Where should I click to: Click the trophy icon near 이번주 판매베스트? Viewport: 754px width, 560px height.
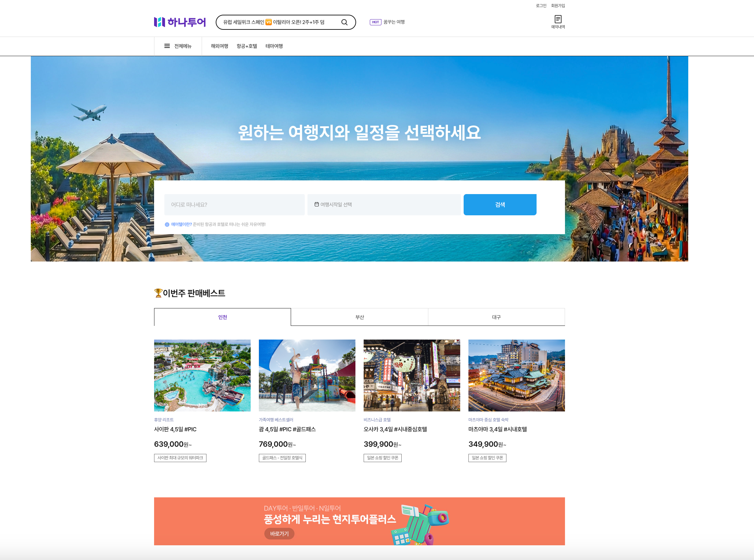pyautogui.click(x=158, y=293)
